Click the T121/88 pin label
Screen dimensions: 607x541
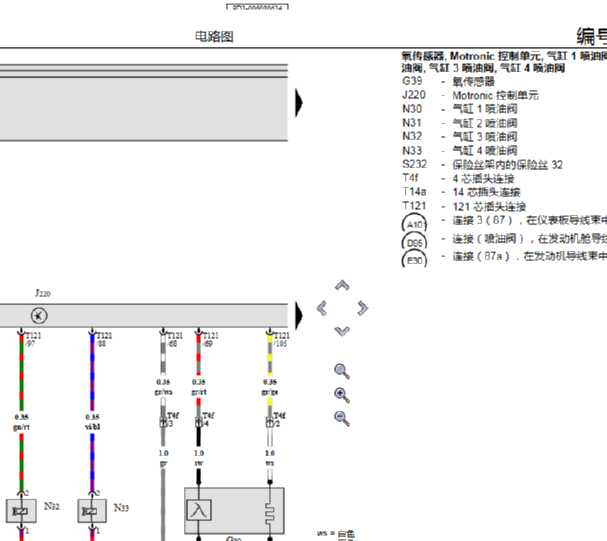104,339
